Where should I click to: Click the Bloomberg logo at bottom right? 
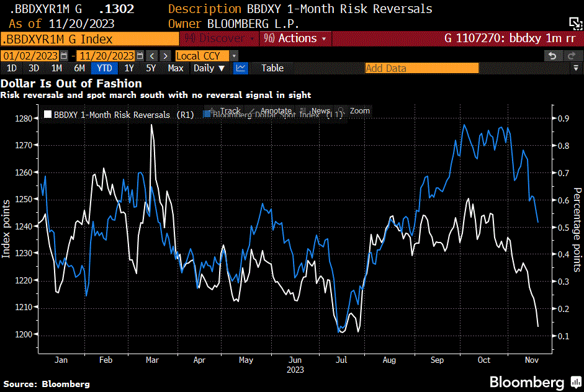535,382
